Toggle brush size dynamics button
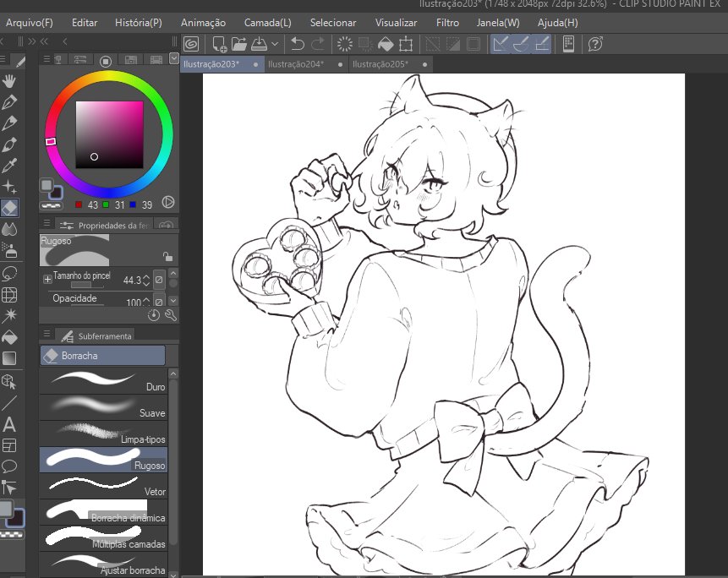728x578 pixels. 159,280
